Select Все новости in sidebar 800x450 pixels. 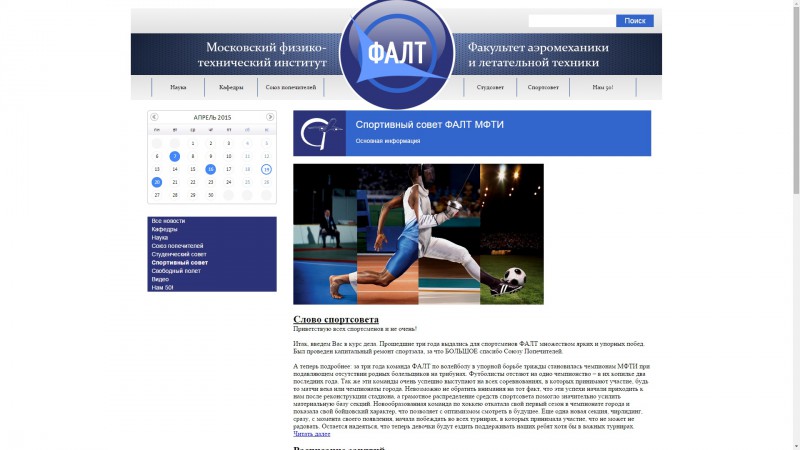168,221
